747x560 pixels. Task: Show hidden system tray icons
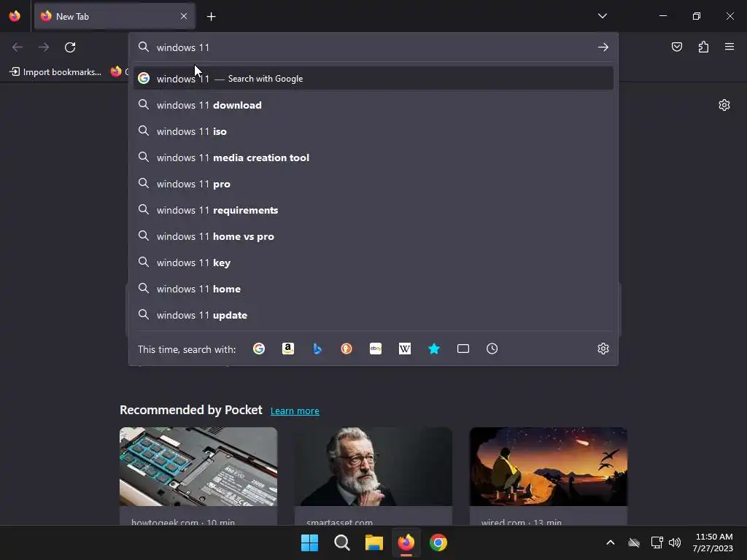611,542
